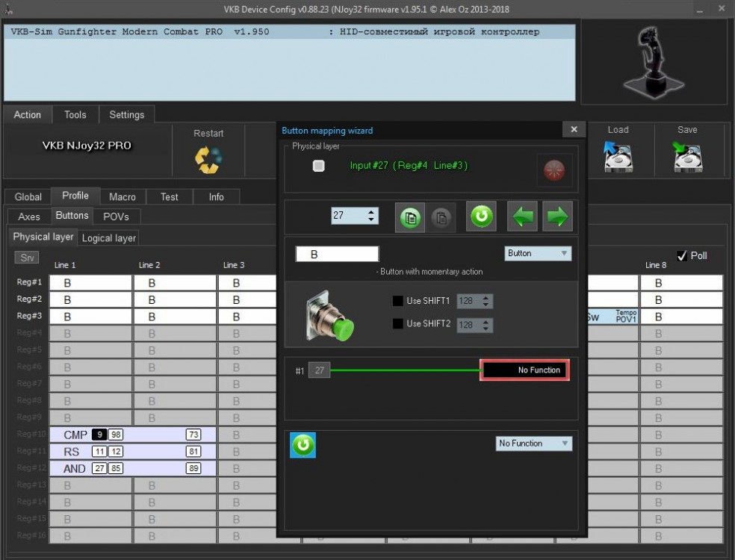Expand the lower No Function dropdown
The image size is (735, 560).
point(533,444)
